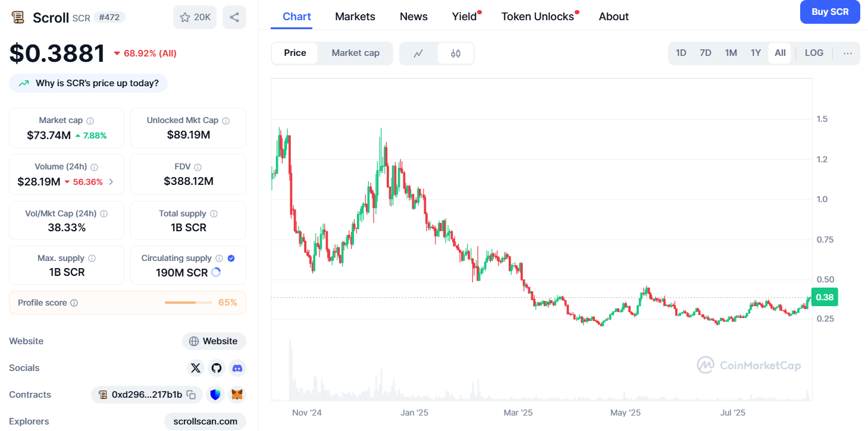868x431 pixels.
Task: Click the MetaMask fox icon
Action: 237,395
